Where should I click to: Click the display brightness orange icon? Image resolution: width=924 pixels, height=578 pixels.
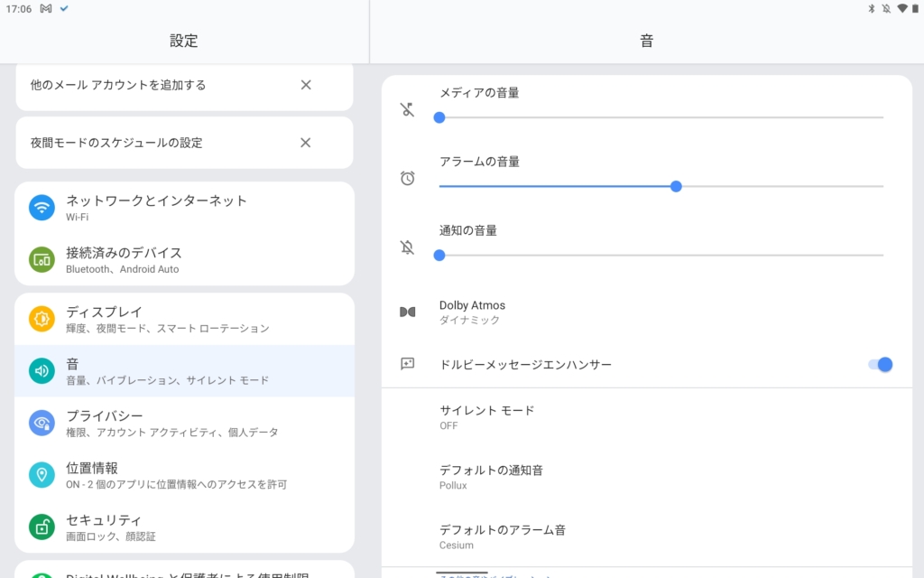coord(42,319)
